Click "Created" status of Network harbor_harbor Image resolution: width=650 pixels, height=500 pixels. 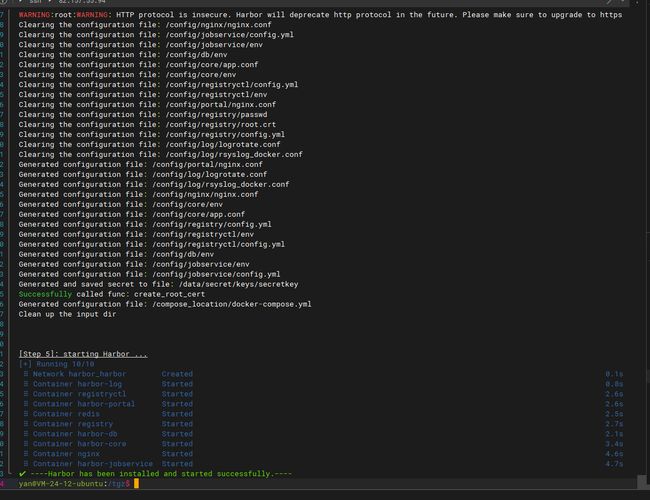[177, 373]
